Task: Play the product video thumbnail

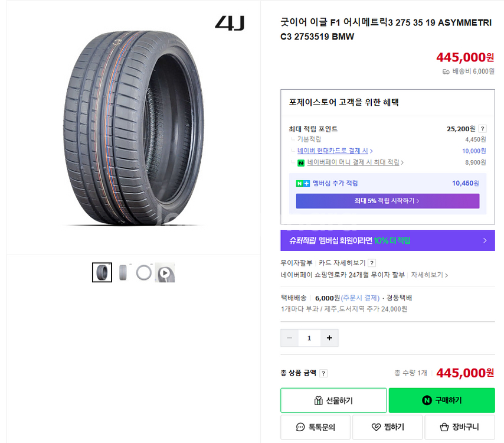Action: click(165, 273)
